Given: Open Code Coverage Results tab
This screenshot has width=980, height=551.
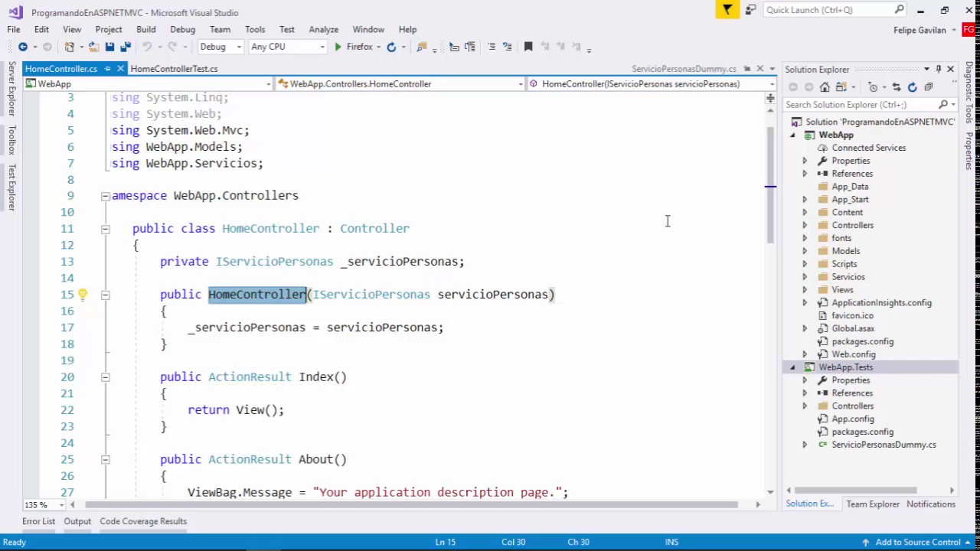Looking at the screenshot, I should (143, 521).
